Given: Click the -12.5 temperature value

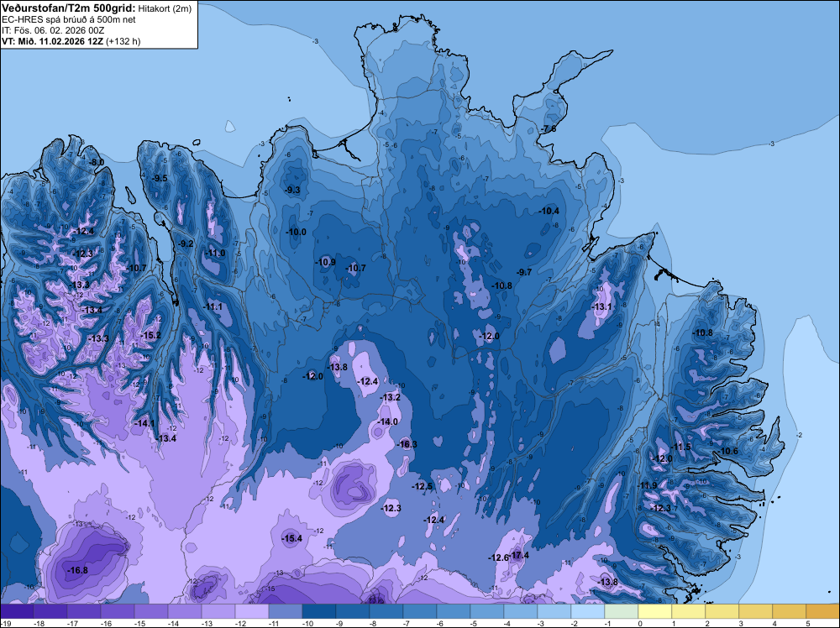Looking at the screenshot, I should (x=423, y=486).
